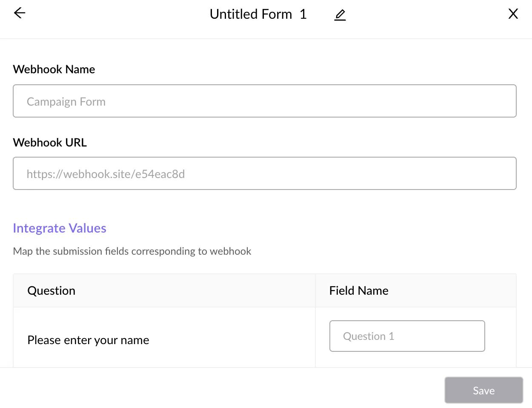Go back using the left arrow icon
This screenshot has width=532, height=408.
coord(20,13)
